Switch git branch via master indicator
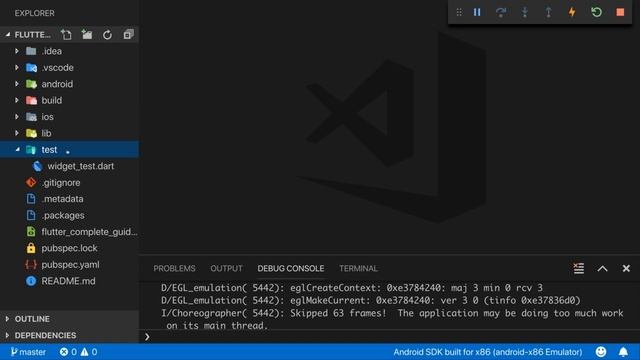640x360 pixels. [28, 352]
